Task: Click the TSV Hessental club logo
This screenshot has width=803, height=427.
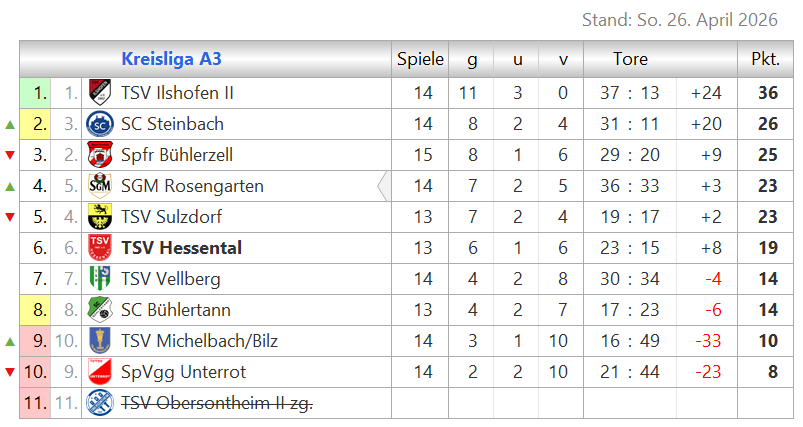Action: click(x=99, y=248)
